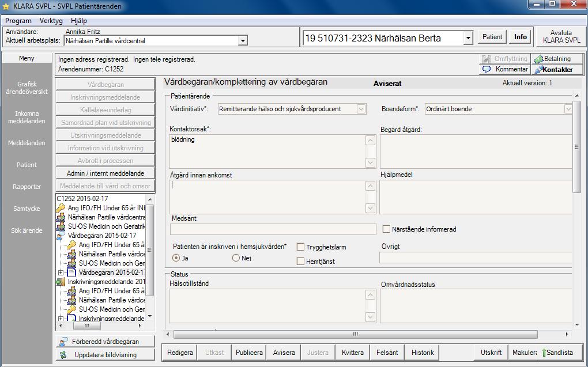Image resolution: width=588 pixels, height=367 pixels.
Task: Click Avsluta KLARA SVPL button
Action: (561, 37)
